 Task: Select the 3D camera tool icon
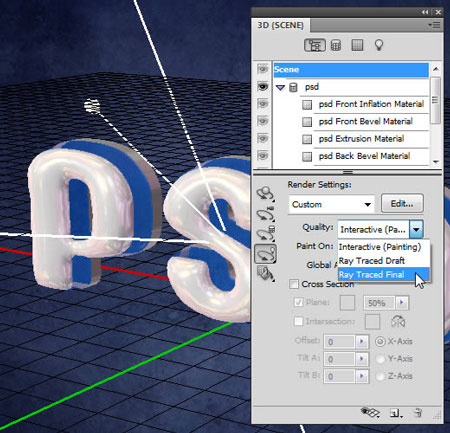coord(265,214)
